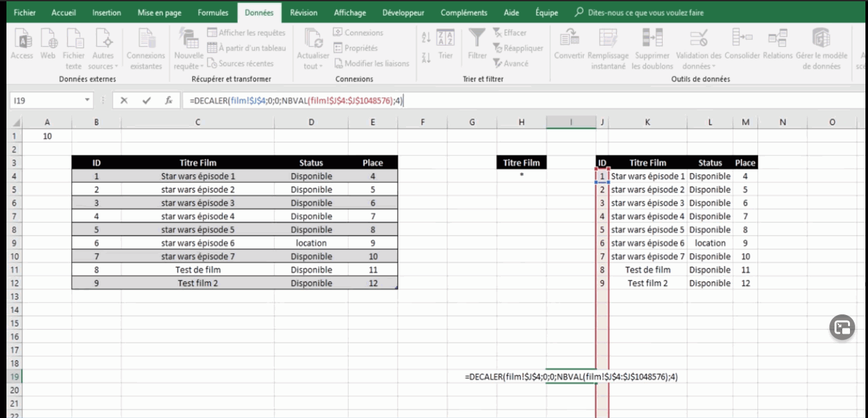The width and height of the screenshot is (868, 418).
Task: Click the Actualiser tout refresh icon
Action: pyautogui.click(x=313, y=39)
